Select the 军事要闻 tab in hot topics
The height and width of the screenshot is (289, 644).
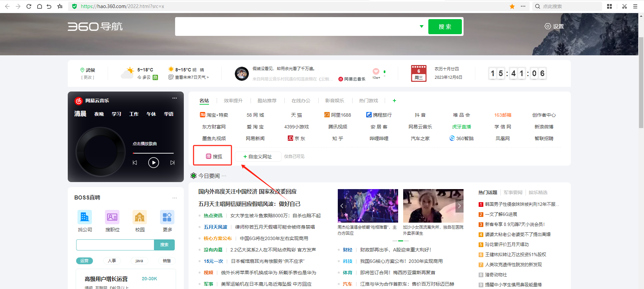513,192
